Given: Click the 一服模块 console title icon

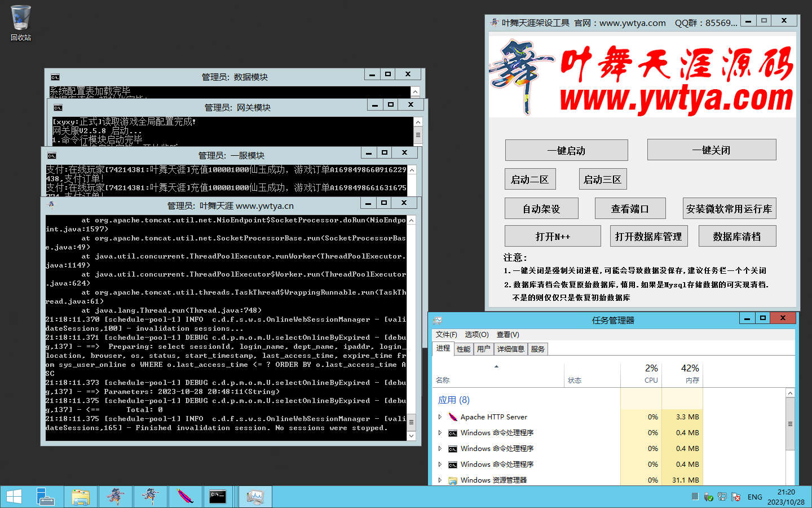Looking at the screenshot, I should [x=52, y=156].
